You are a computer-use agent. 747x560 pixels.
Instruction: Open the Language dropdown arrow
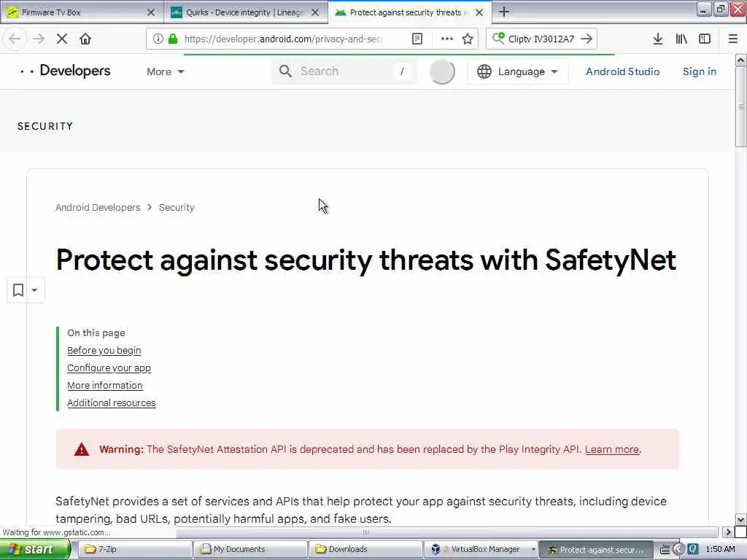554,71
